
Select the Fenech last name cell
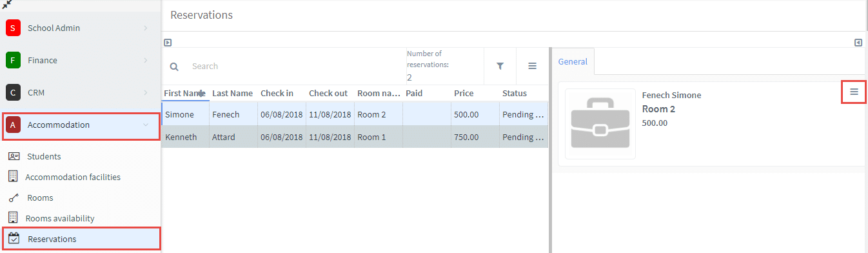pos(233,115)
